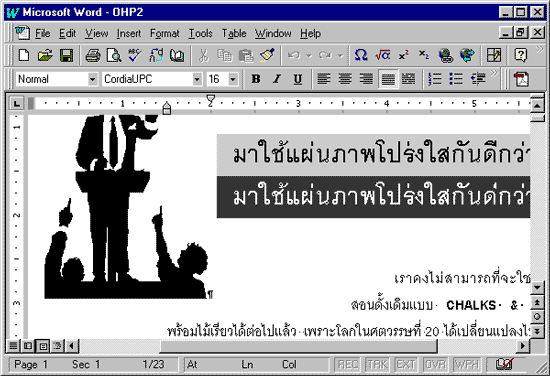This screenshot has height=376, width=550.
Task: Insert a symbol with the Omega icon
Action: (x=361, y=55)
